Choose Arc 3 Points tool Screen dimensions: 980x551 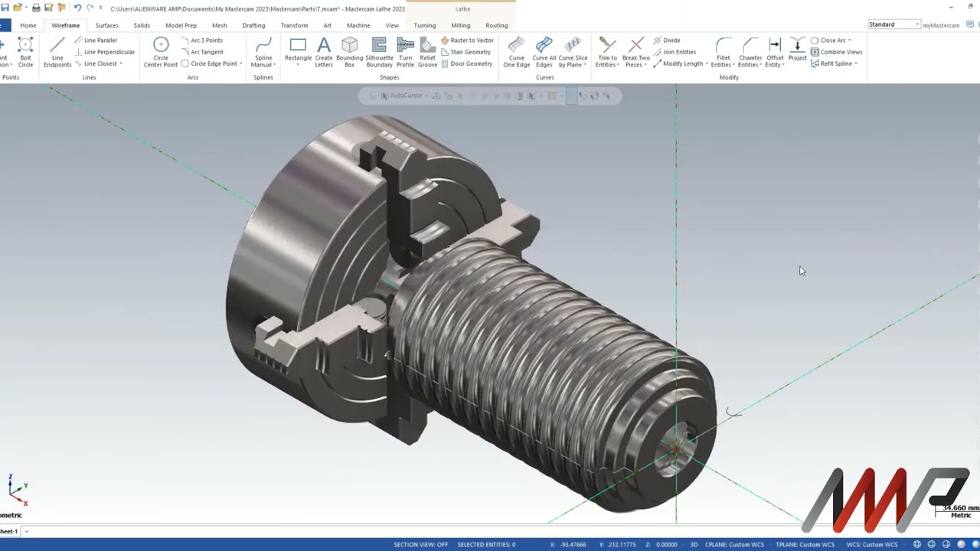pyautogui.click(x=201, y=40)
